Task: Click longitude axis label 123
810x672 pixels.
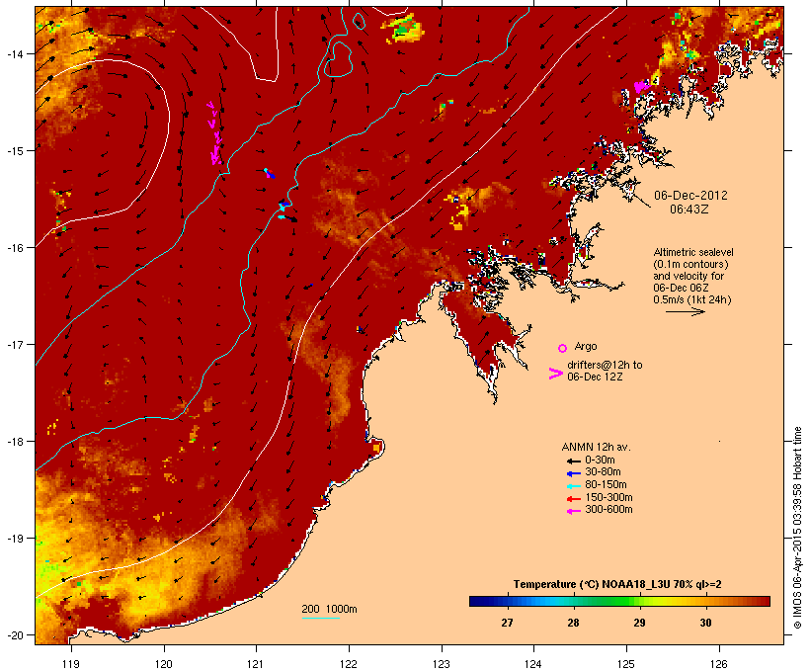Action: [x=442, y=664]
